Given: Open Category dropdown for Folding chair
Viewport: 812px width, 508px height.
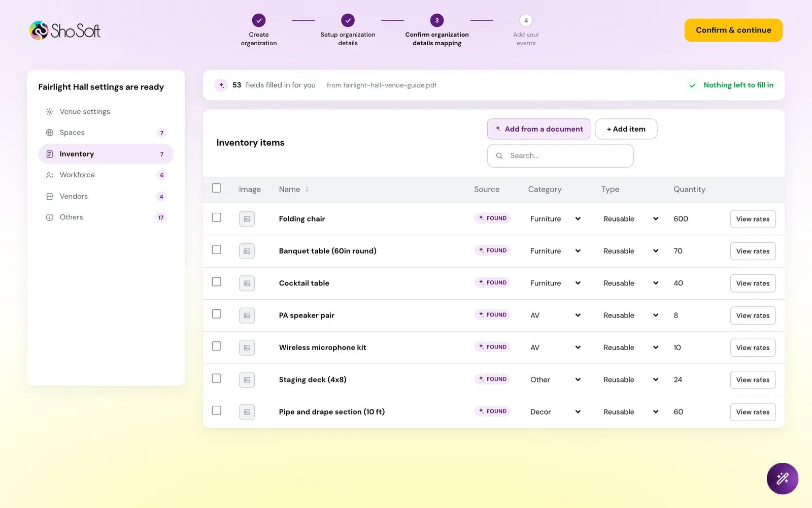Looking at the screenshot, I should click(555, 219).
